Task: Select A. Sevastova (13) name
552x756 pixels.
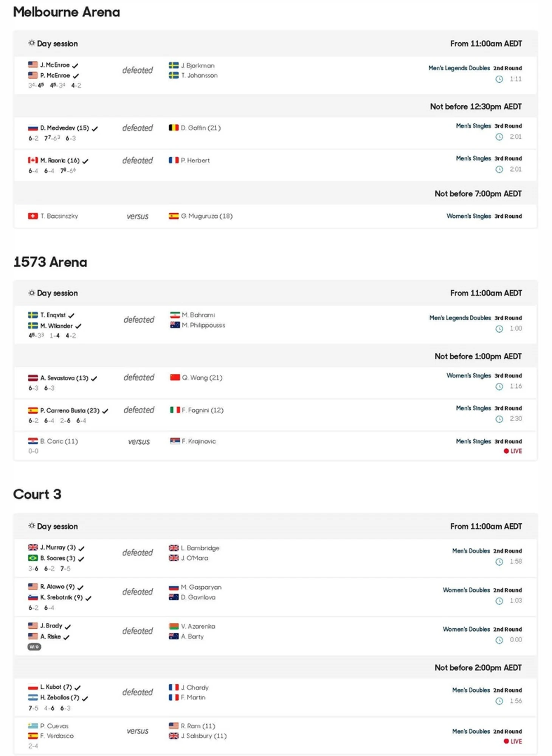Action: point(64,378)
